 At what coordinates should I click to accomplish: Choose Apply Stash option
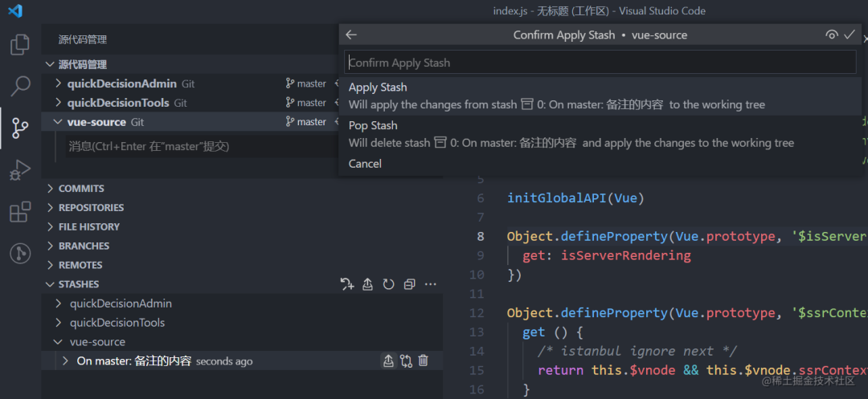click(x=600, y=96)
